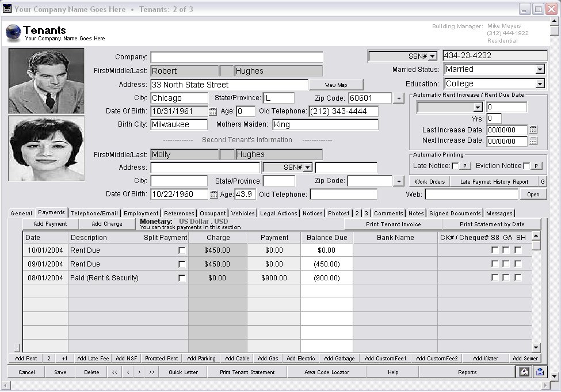Click the Web address input field

[472, 195]
